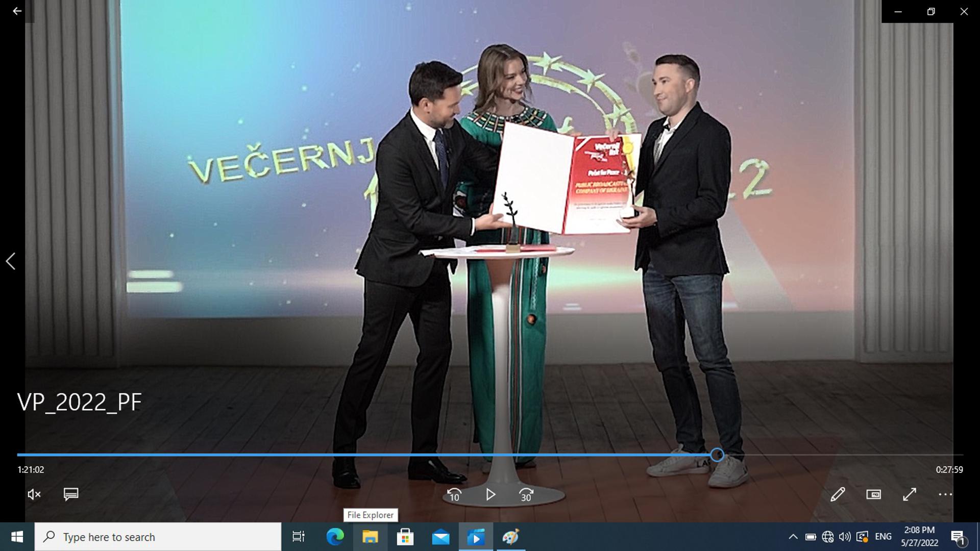Screen dimensions: 980x551
Task: Open the notification action center
Action: pos(958,537)
